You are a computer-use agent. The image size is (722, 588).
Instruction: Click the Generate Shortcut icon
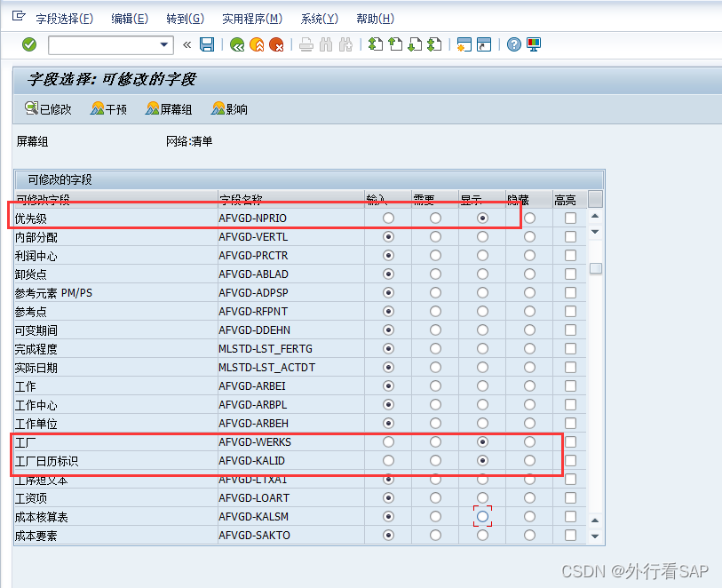484,44
